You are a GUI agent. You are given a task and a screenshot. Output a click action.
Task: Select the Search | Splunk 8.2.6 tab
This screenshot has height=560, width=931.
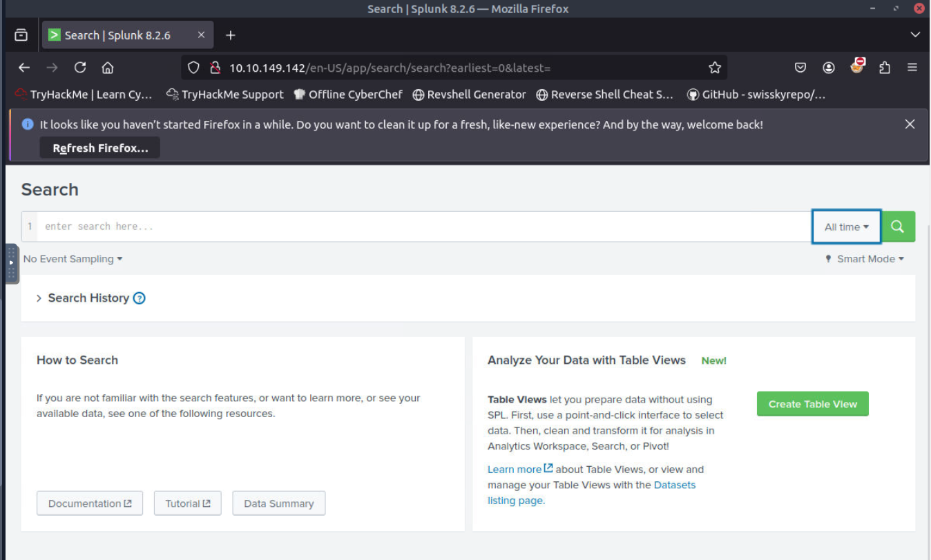click(x=117, y=35)
